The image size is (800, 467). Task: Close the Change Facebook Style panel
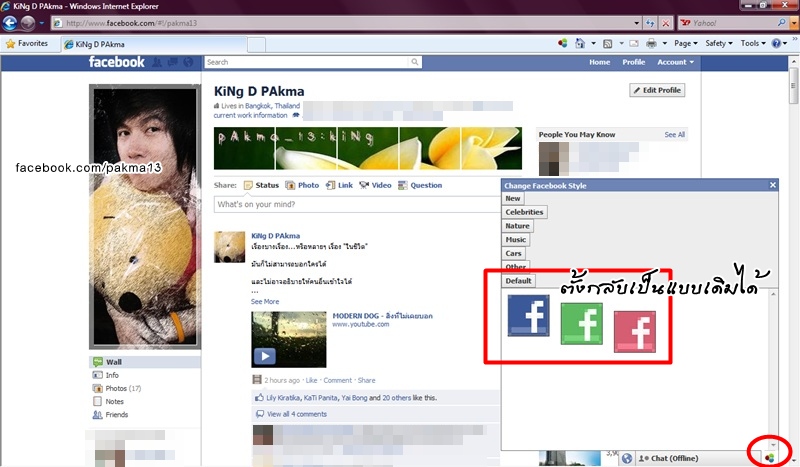click(772, 185)
